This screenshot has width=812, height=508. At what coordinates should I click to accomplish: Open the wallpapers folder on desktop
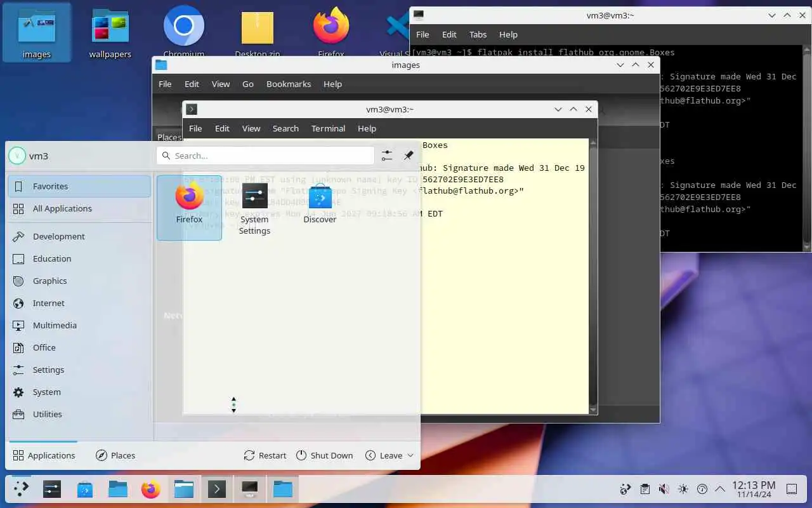110,34
